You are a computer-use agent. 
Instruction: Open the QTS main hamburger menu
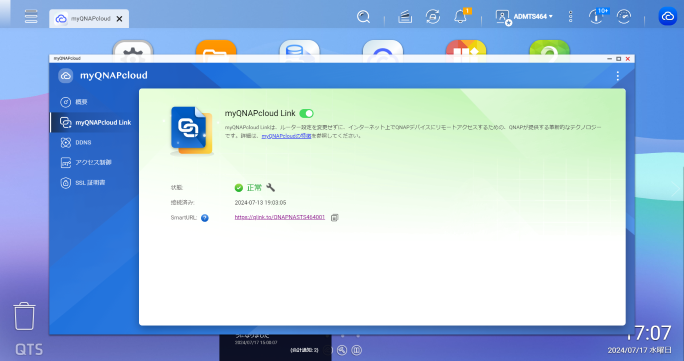tap(31, 17)
